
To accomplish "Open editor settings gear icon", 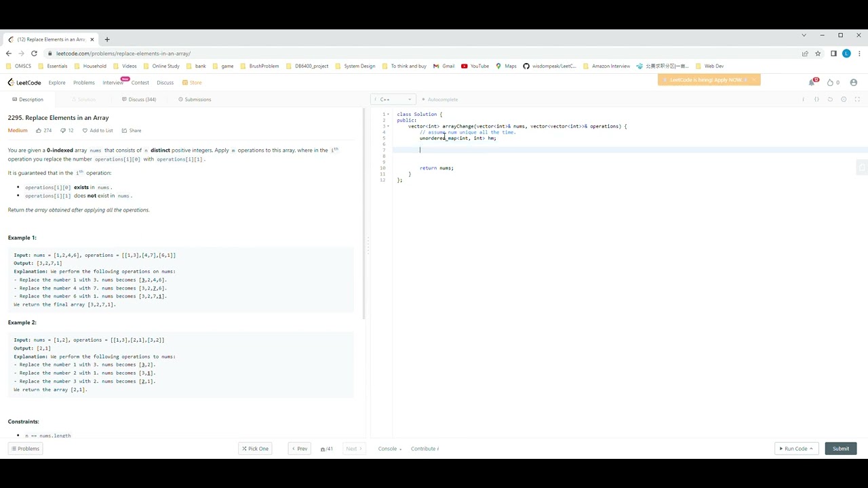I will (x=844, y=100).
